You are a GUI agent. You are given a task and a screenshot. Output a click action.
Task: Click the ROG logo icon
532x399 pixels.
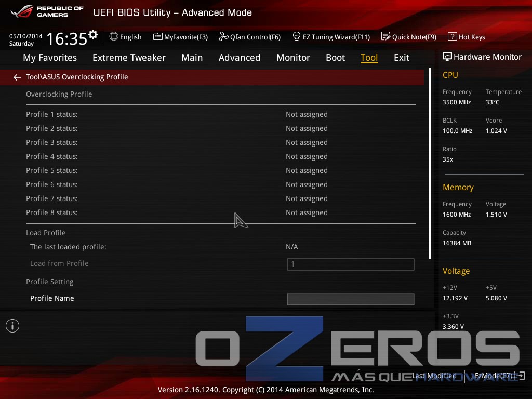[x=22, y=11]
